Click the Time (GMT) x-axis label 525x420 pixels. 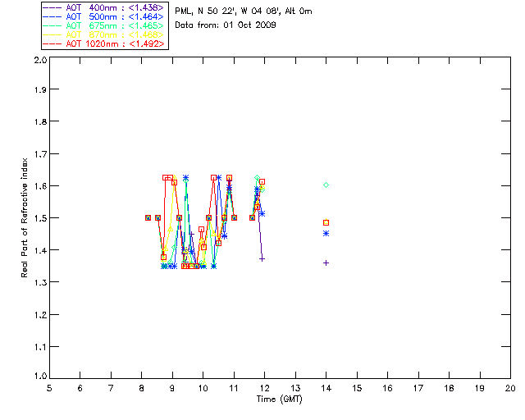pos(280,399)
